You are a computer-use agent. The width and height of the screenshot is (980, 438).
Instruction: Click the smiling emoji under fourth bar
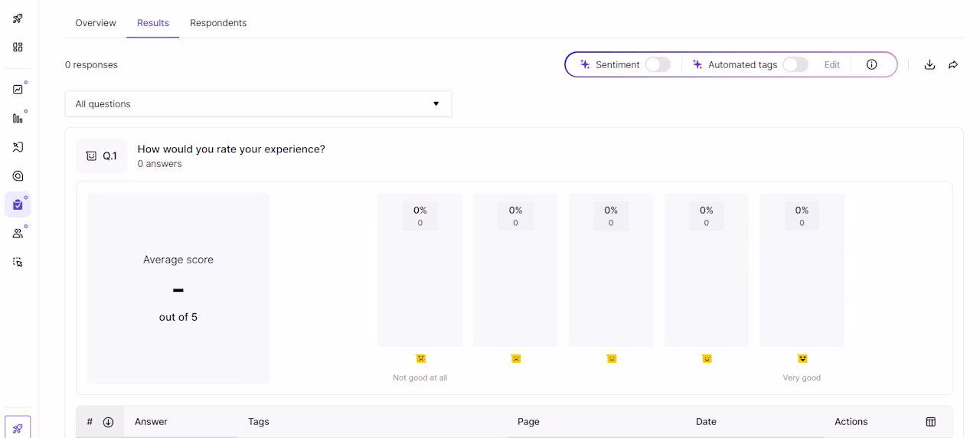click(707, 358)
